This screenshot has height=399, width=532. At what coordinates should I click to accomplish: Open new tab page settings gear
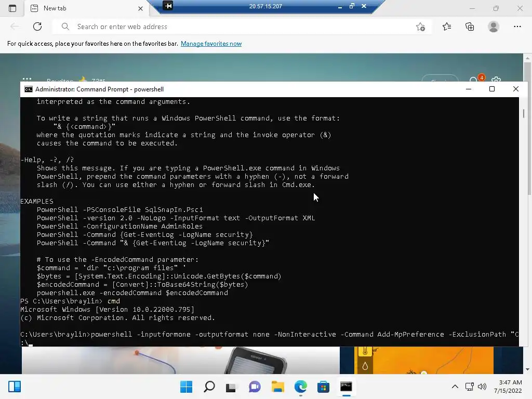tap(496, 80)
